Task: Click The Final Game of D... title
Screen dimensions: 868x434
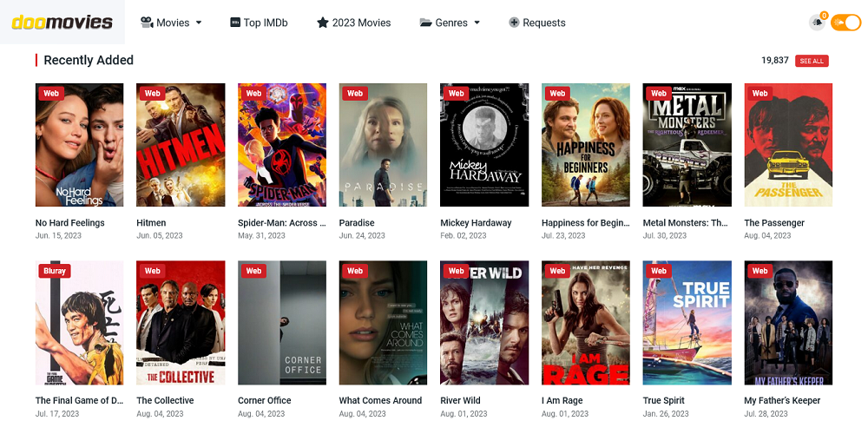Action: coord(79,400)
